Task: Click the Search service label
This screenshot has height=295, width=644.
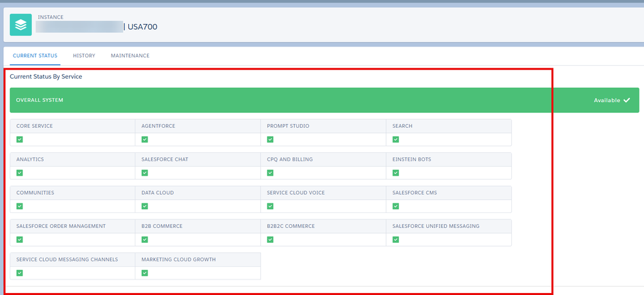Action: (x=402, y=126)
